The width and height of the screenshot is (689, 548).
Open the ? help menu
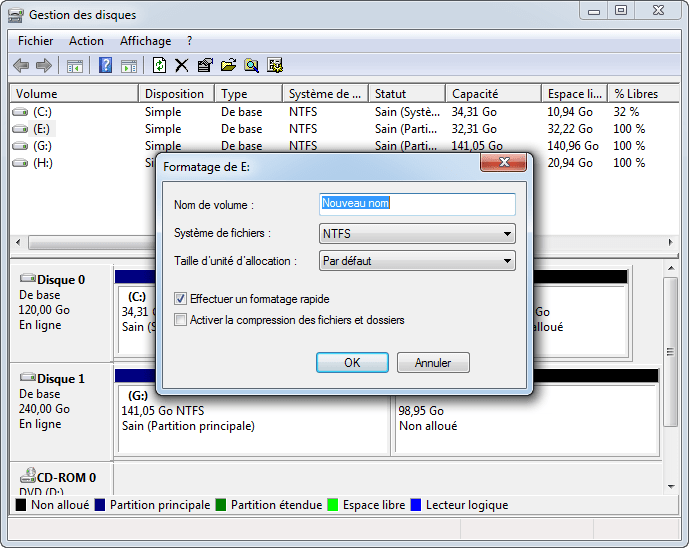pyautogui.click(x=189, y=41)
